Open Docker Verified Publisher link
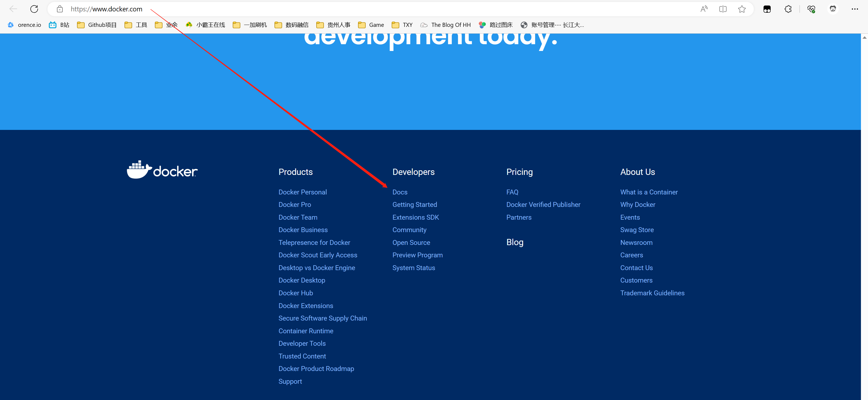Image resolution: width=868 pixels, height=400 pixels. (x=544, y=204)
